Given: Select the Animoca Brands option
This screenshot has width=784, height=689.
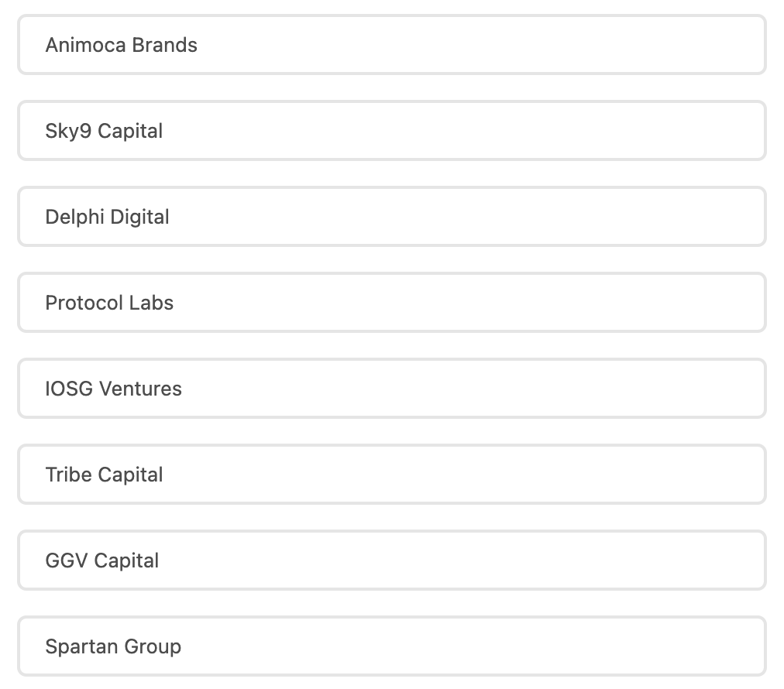Looking at the screenshot, I should click(391, 45).
